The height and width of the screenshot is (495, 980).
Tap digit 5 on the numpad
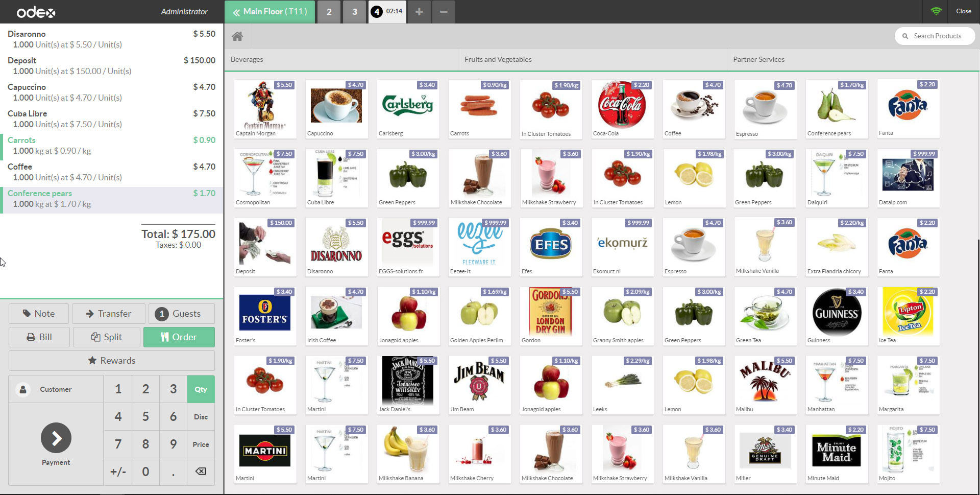(x=145, y=417)
